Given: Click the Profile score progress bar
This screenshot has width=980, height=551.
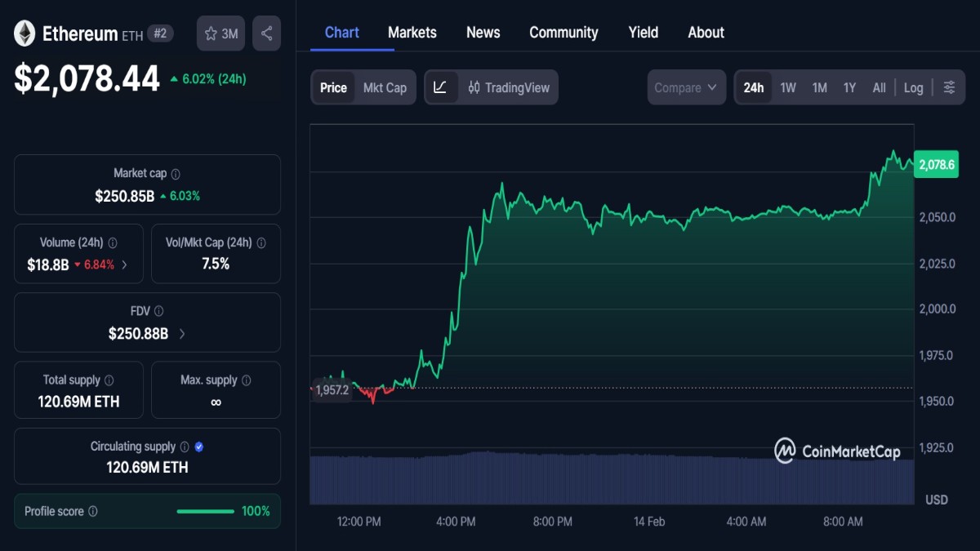Looking at the screenshot, I should tap(206, 512).
